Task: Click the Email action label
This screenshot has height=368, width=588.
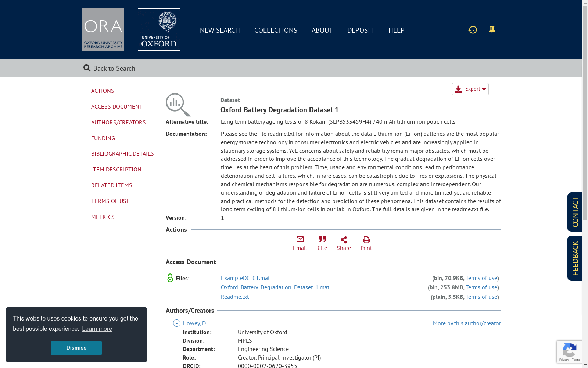Action: [x=300, y=248]
